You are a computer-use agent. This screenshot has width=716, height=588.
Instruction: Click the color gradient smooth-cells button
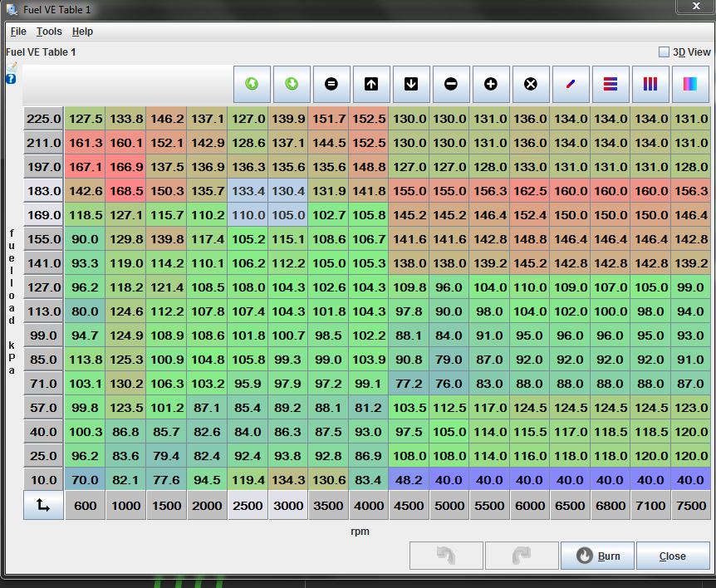pos(690,85)
